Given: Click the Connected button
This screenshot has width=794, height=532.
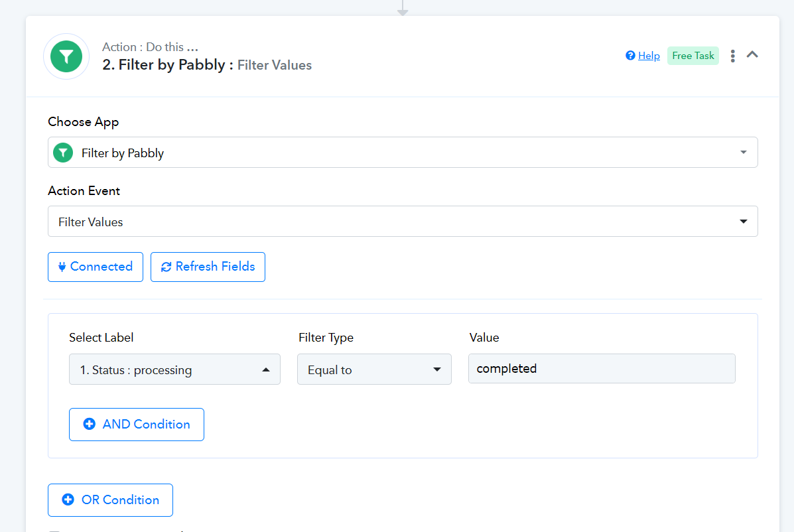Looking at the screenshot, I should 96,267.
